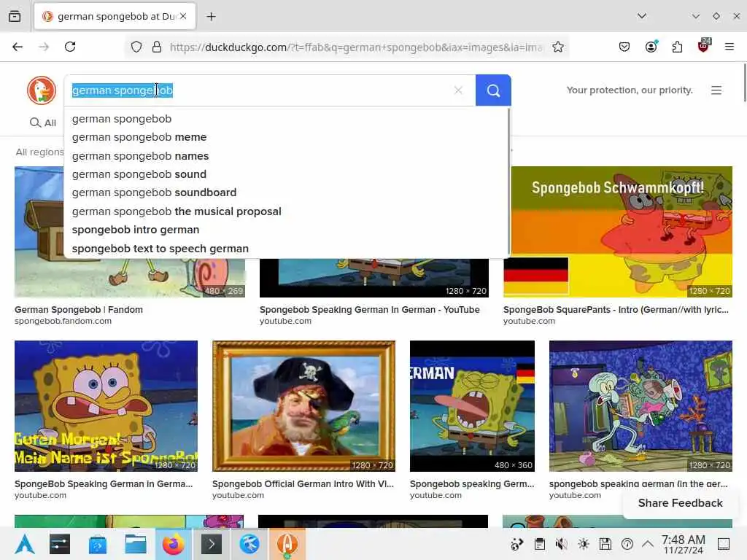
Task: Open the Konsole terminal taskbar icon
Action: 212,544
